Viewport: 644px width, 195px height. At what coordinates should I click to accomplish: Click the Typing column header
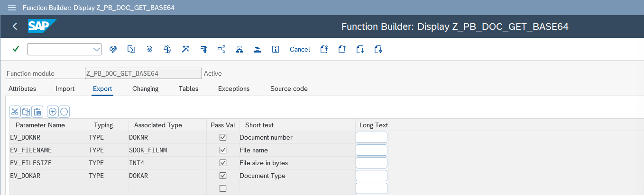pyautogui.click(x=108, y=125)
